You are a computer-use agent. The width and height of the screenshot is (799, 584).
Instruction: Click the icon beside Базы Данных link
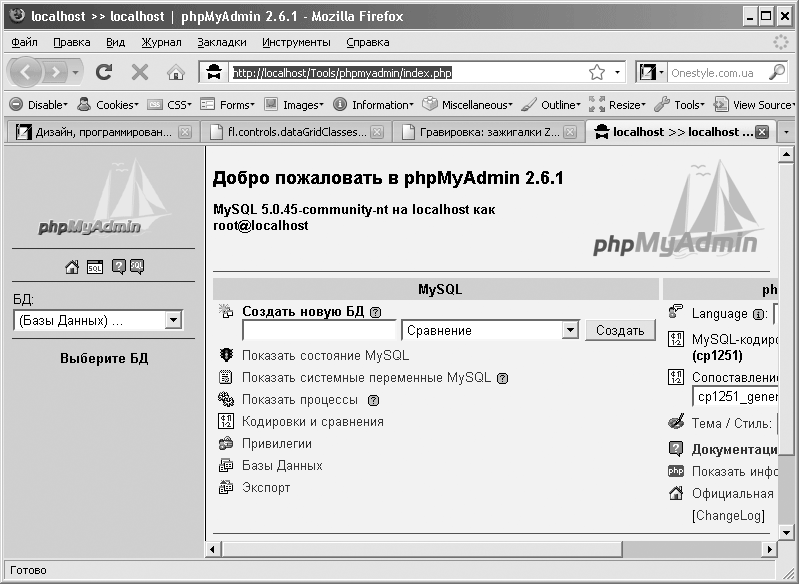pos(226,465)
